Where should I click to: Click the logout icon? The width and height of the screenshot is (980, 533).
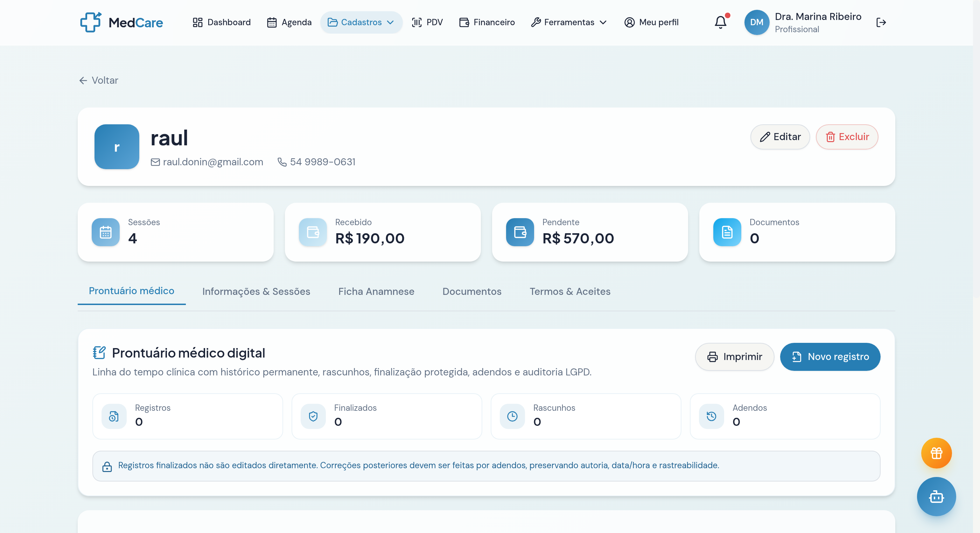[881, 22]
